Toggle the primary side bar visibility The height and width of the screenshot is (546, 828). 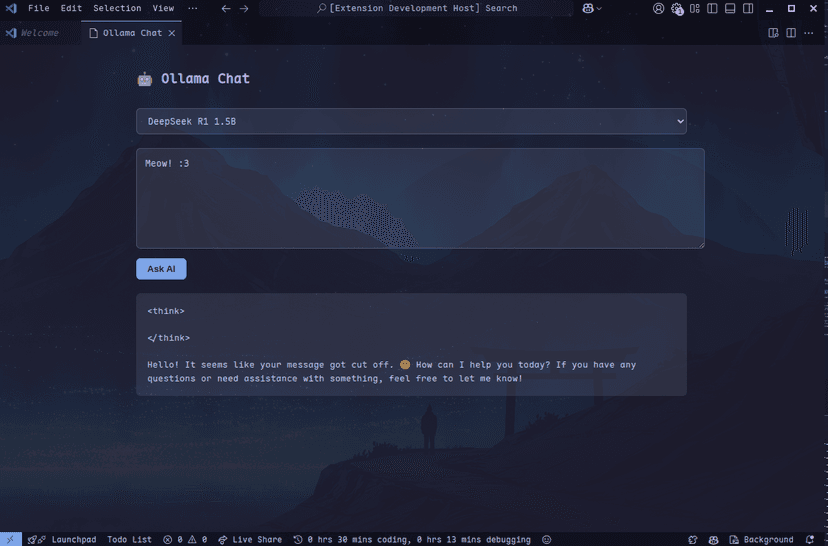(x=712, y=8)
